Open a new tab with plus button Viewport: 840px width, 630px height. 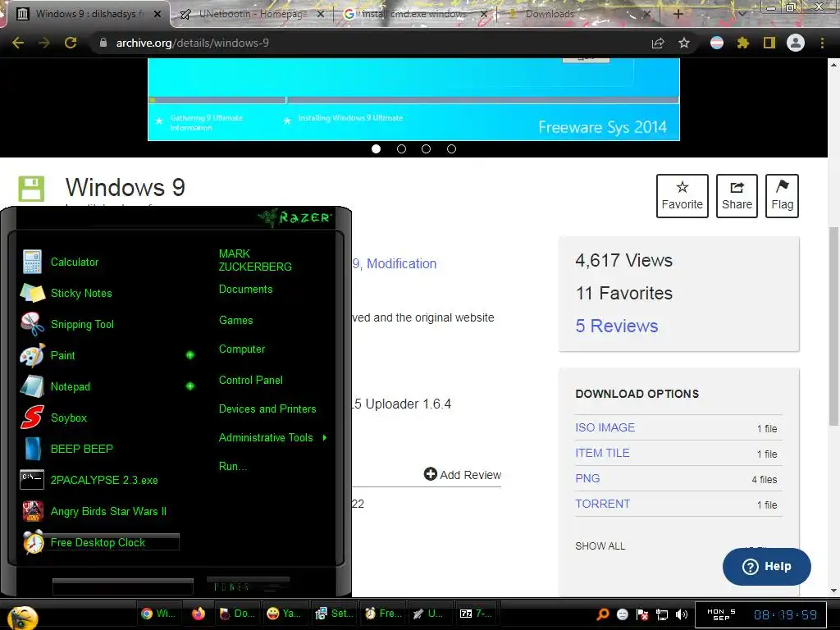678,14
